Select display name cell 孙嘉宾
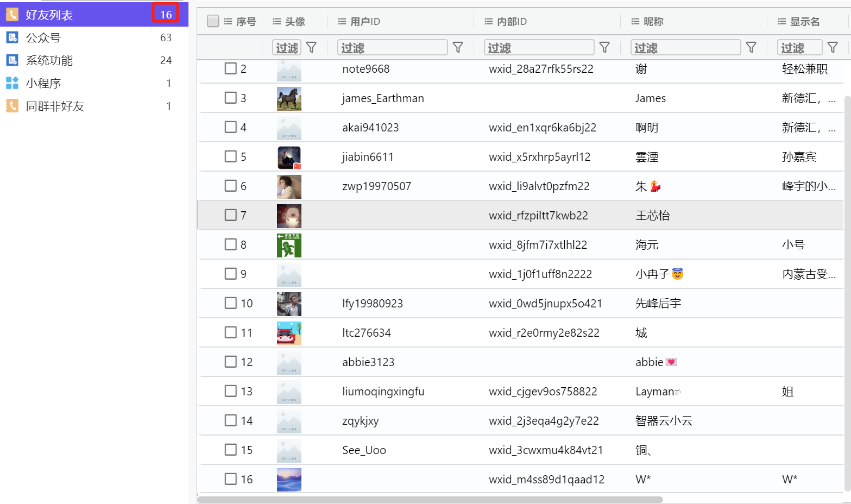 click(799, 157)
